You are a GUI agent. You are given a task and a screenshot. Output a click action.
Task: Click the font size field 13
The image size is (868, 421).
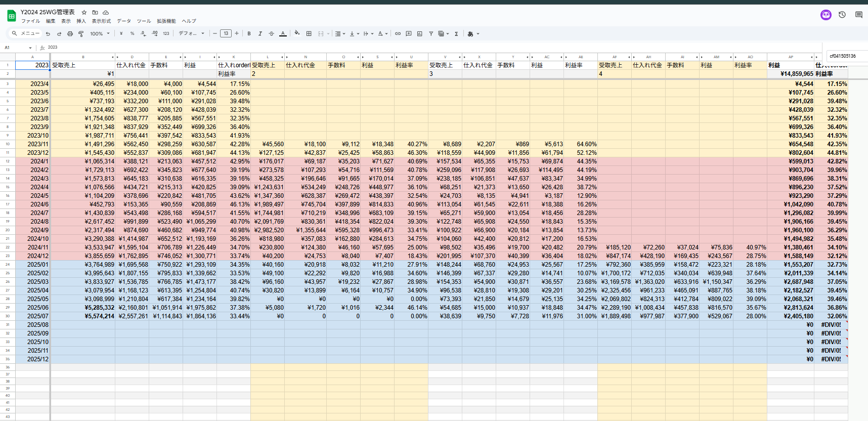point(226,34)
